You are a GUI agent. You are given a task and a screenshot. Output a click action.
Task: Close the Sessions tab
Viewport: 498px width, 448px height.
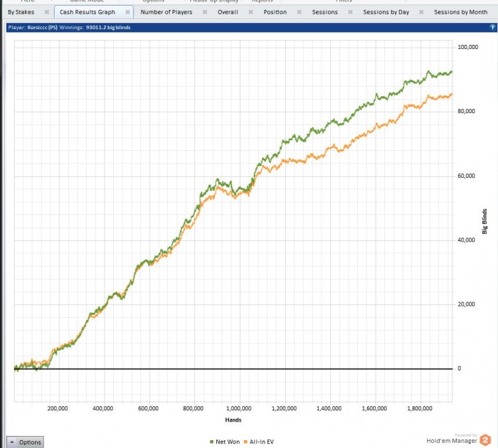350,12
